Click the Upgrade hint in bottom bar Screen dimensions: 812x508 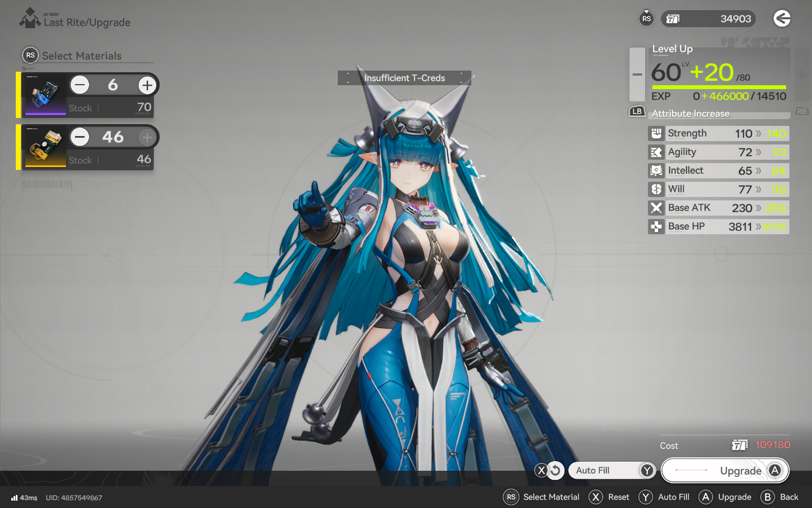[725, 497]
